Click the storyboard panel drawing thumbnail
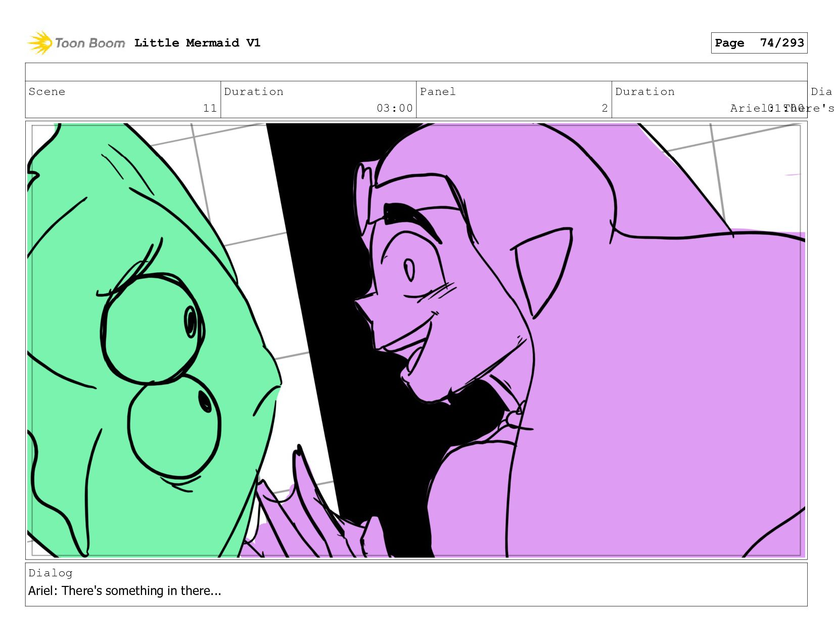The height and width of the screenshot is (644, 834). pos(416,340)
